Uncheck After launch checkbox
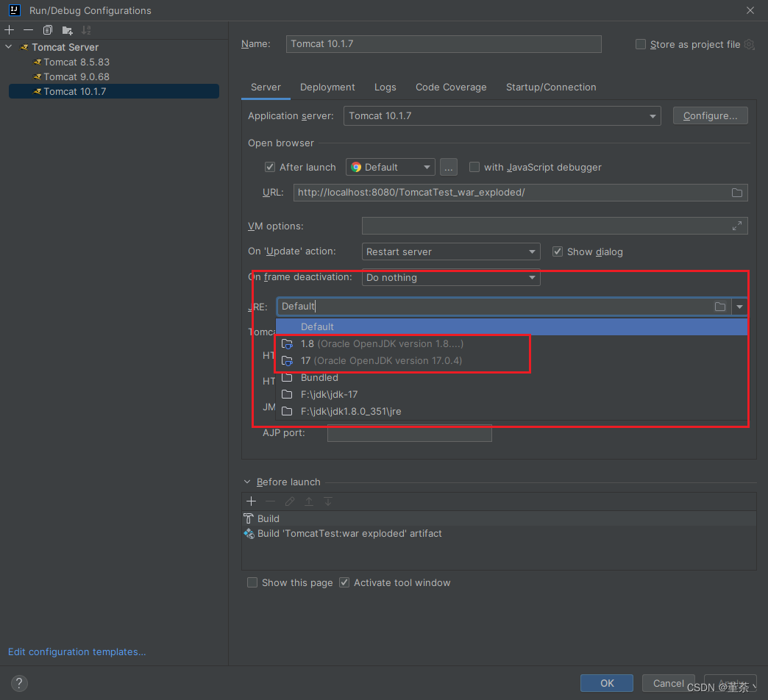Screen dimensions: 768x700 (x=270, y=168)
